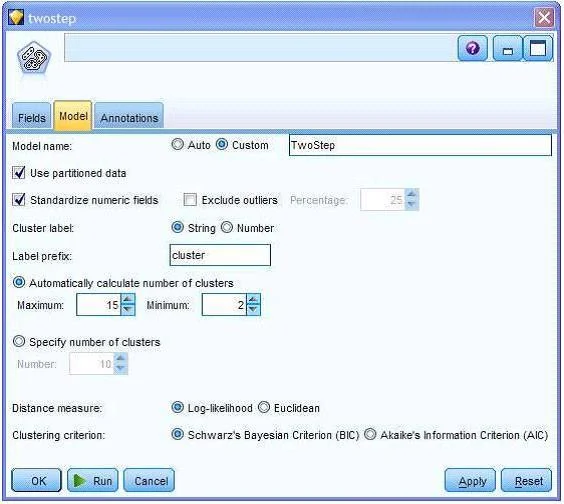The width and height of the screenshot is (564, 504).
Task: Click the Apply button
Action: [470, 480]
